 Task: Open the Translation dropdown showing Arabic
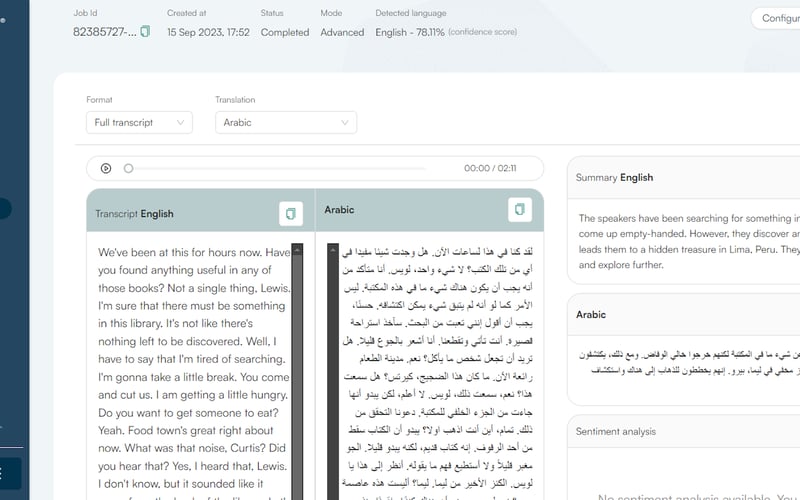pos(286,122)
